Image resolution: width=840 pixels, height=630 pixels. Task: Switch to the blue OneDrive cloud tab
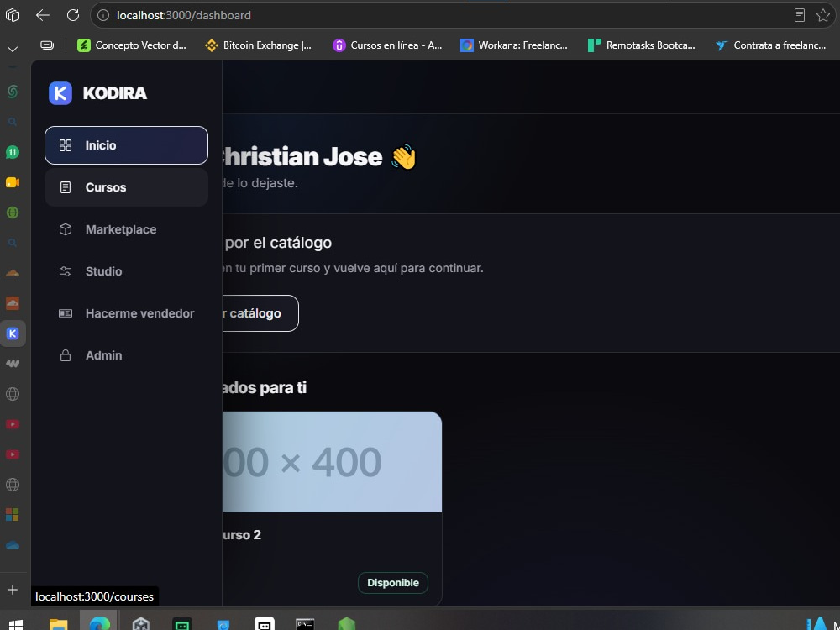[13, 545]
